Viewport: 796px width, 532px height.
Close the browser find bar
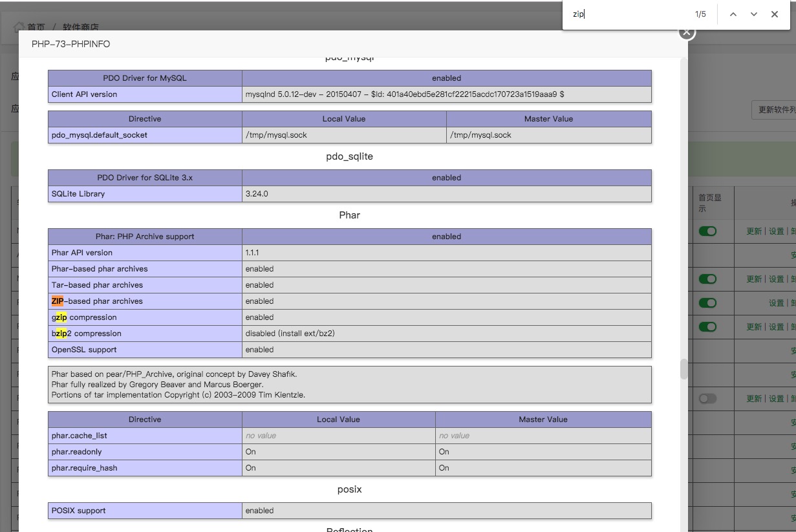(x=775, y=14)
